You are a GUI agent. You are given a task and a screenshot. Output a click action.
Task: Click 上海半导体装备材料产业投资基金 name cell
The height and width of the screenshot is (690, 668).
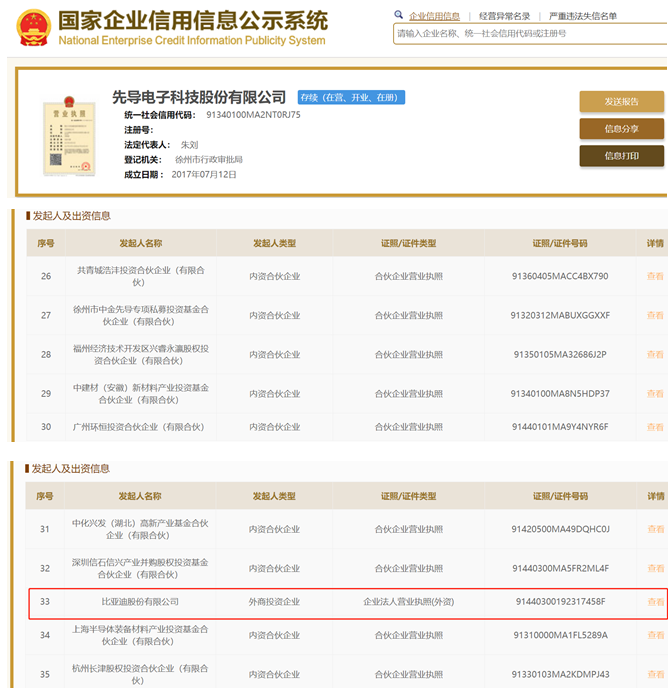[x=140, y=635]
